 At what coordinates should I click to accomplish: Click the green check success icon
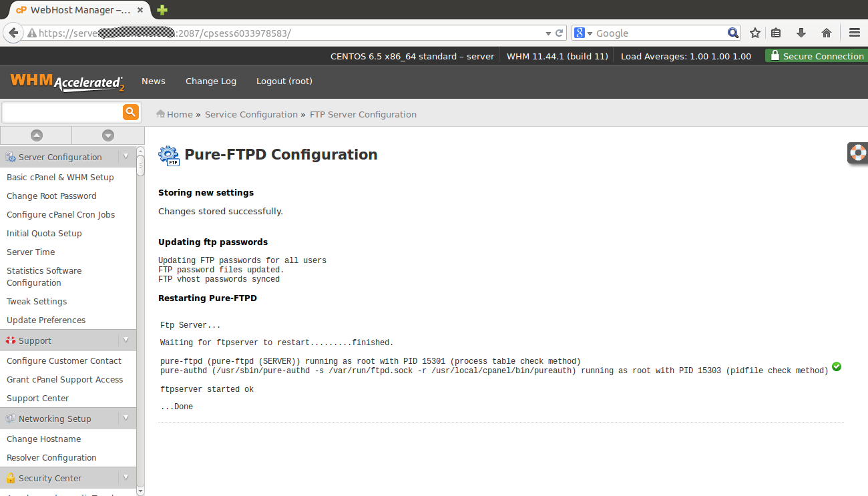click(837, 366)
